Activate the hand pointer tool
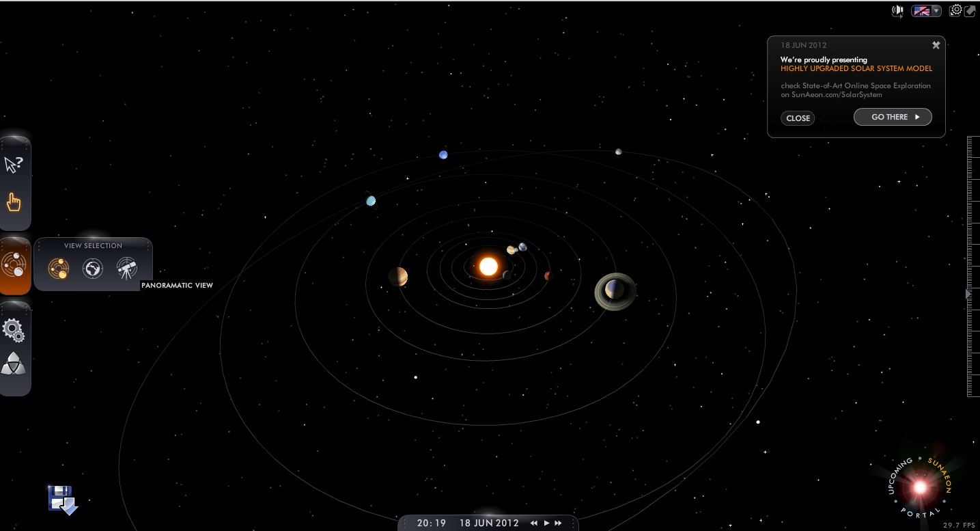Screen dimensions: 980x531 click(x=14, y=202)
